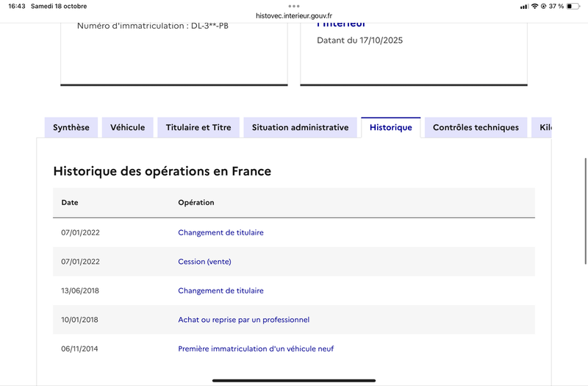Screen dimensions: 588x386
Task: Tap the cellular signal bars icon
Action: click(524, 6)
